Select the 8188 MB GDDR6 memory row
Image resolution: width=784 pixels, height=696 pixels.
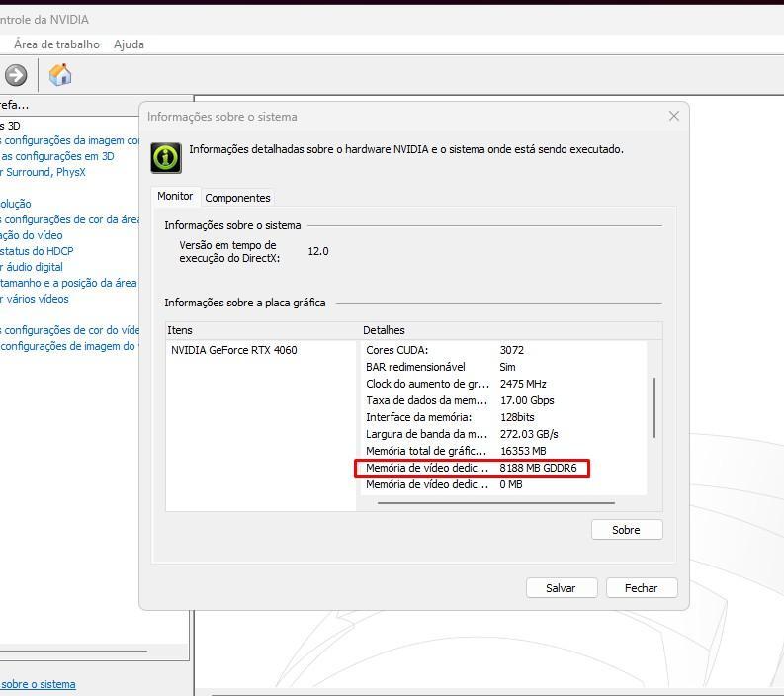tap(503, 468)
